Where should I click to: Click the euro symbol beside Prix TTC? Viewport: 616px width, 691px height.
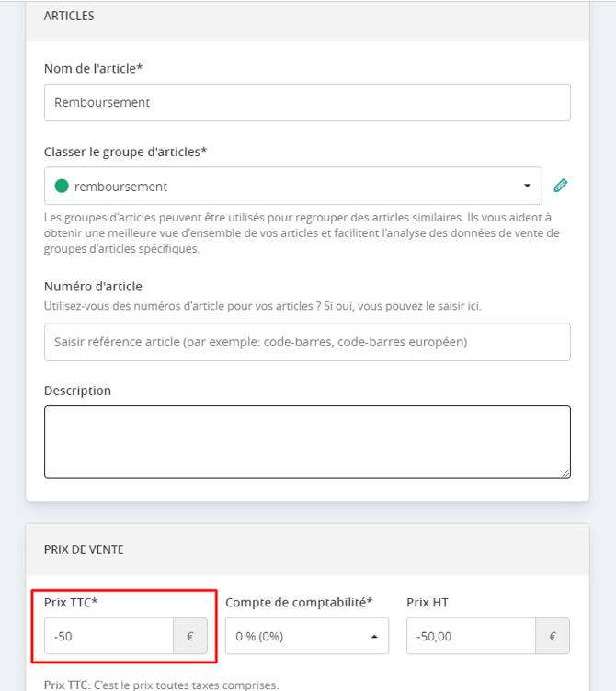[190, 636]
